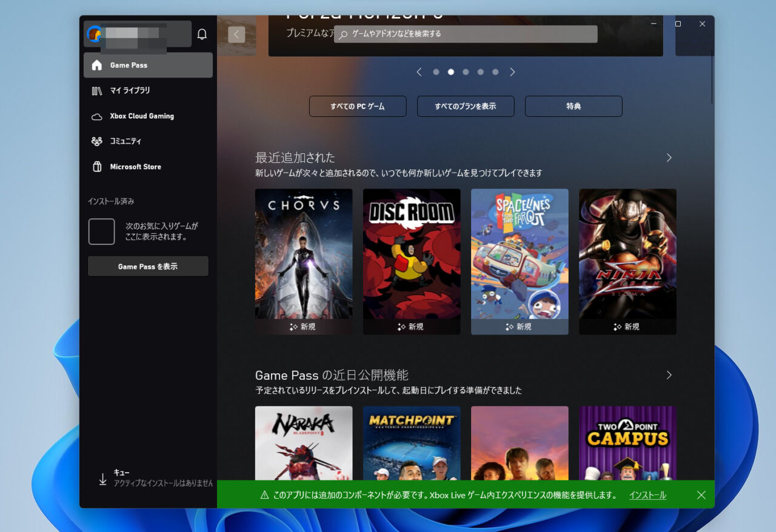Click the back arrow button
This screenshot has width=776, height=532.
pos(236,35)
